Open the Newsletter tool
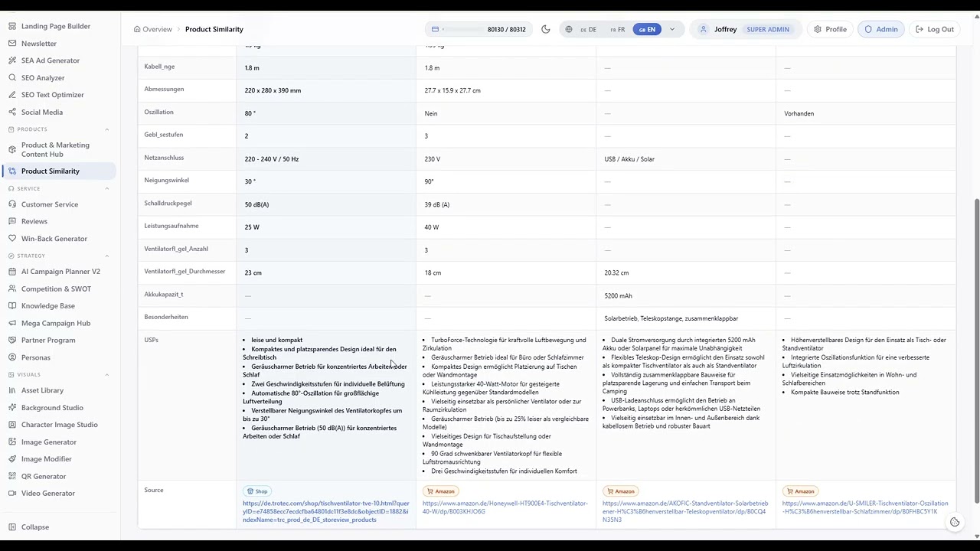The height and width of the screenshot is (551, 980). [x=39, y=44]
